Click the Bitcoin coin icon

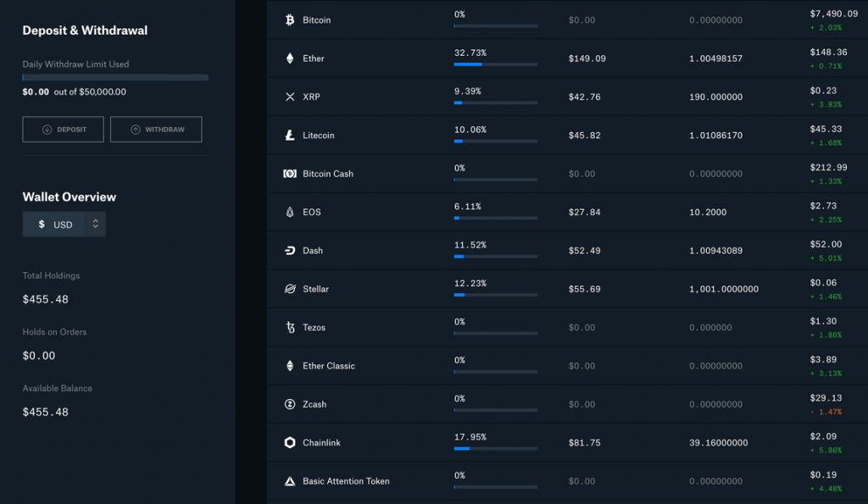[290, 20]
